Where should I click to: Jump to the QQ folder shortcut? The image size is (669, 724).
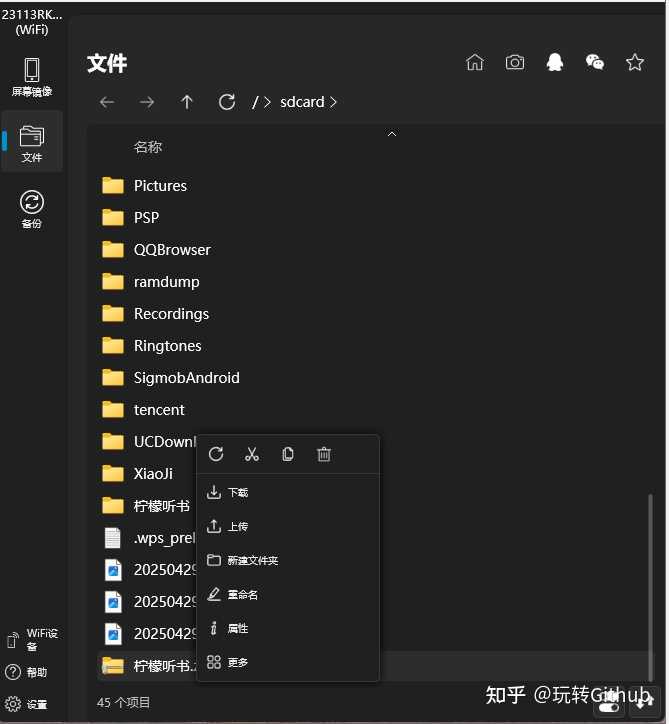click(x=555, y=63)
